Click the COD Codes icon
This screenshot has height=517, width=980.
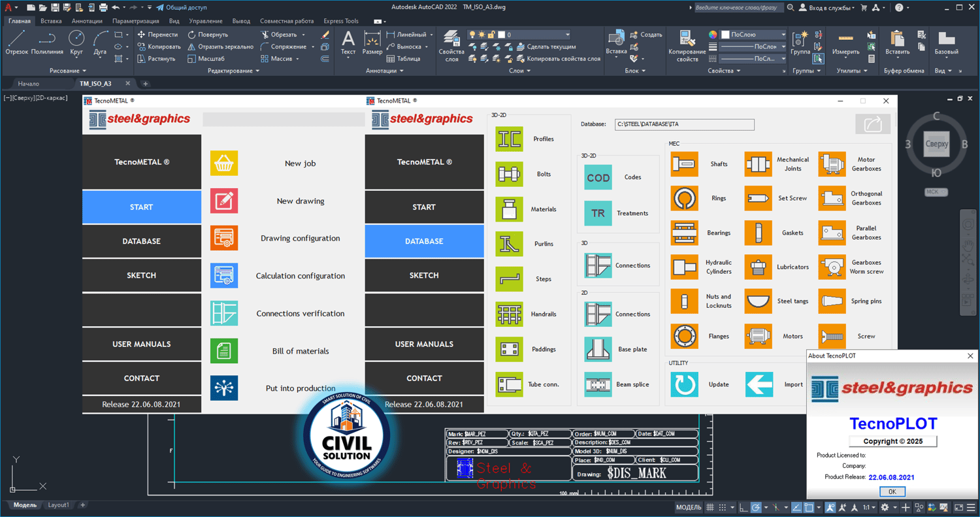click(x=598, y=177)
